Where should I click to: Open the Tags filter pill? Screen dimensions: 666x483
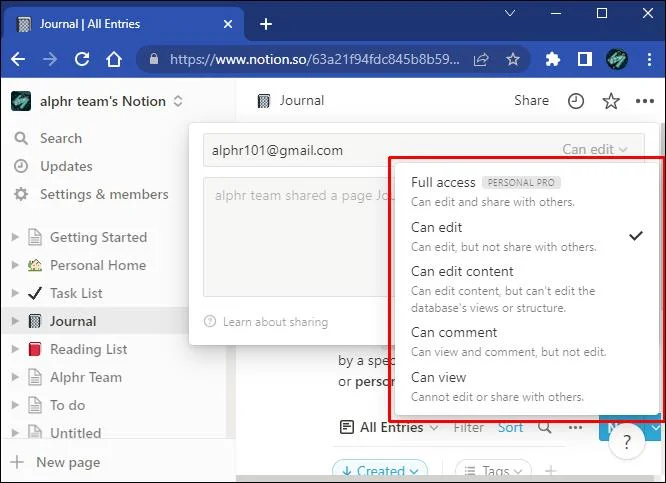[494, 470]
